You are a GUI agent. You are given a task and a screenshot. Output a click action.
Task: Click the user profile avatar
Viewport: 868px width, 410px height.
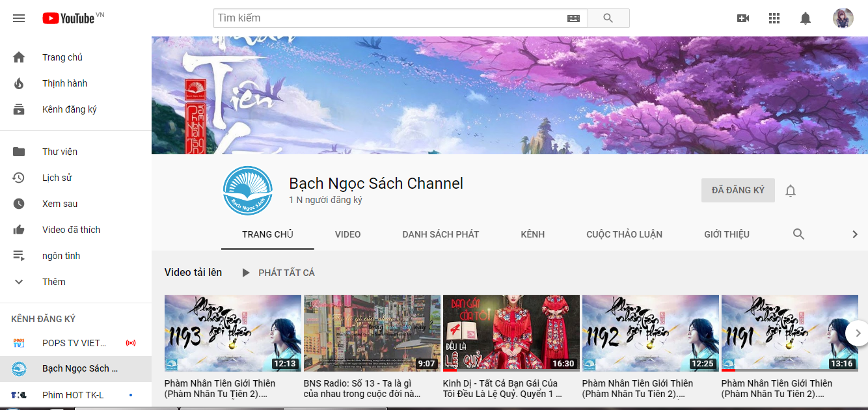pos(843,18)
